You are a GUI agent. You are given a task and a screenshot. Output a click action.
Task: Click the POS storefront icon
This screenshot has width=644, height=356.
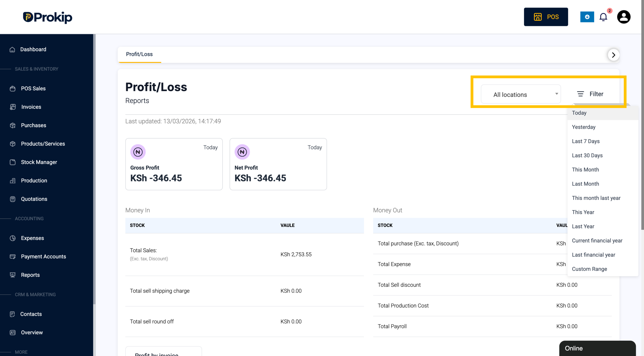[x=538, y=17]
